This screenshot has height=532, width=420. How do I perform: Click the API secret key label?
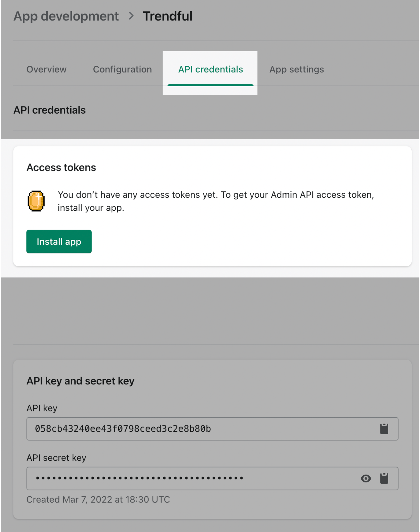56,458
